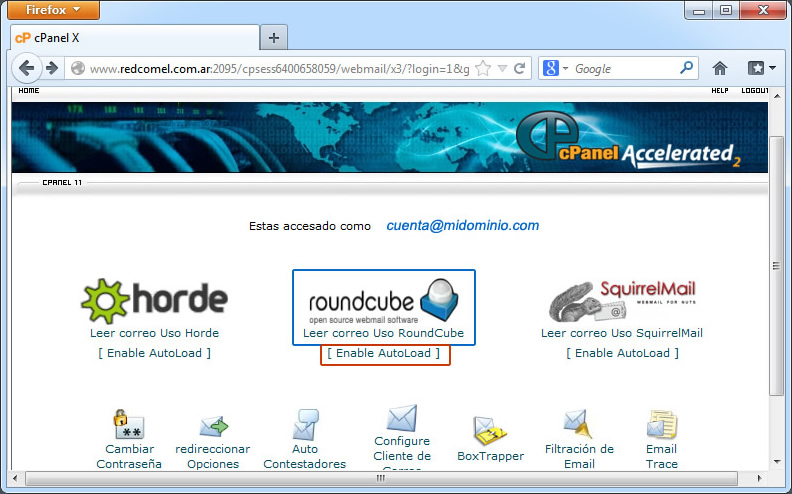This screenshot has width=792, height=494.
Task: Enable AutoLoad for RoundCube
Action: (385, 353)
